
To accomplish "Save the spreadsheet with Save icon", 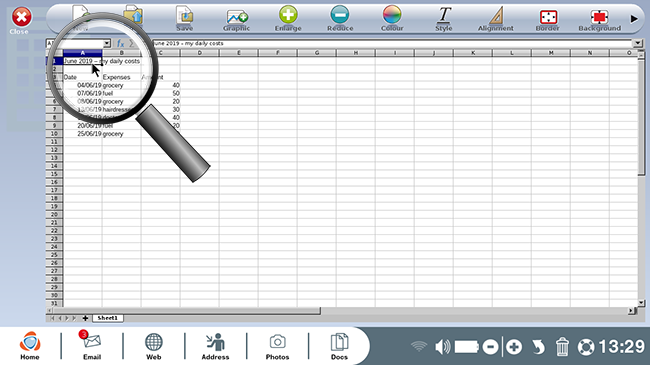I will coord(184,19).
